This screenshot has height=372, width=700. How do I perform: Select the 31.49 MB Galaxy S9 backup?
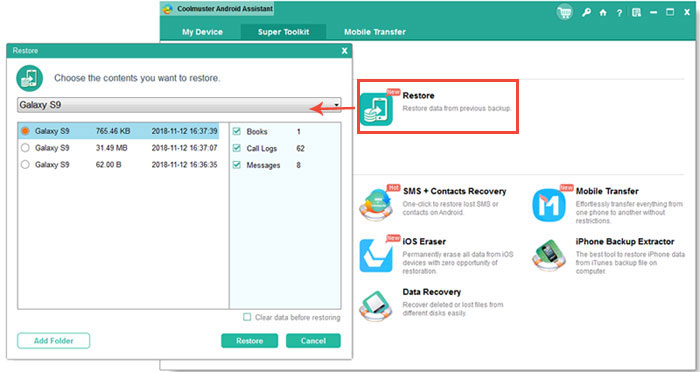[x=118, y=148]
